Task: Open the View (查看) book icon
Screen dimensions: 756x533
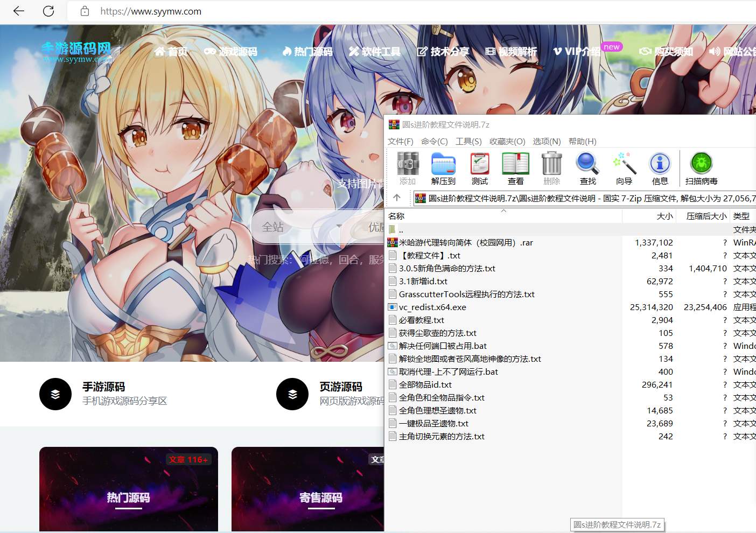Action: point(515,168)
